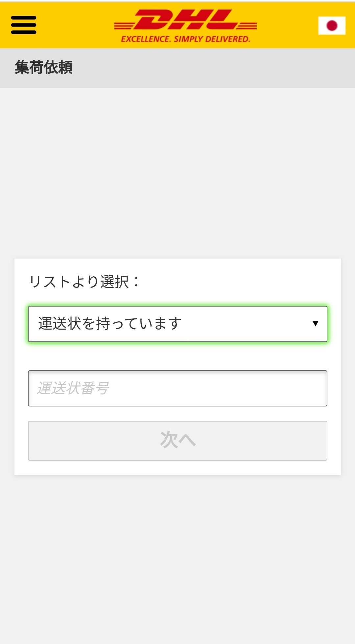Select the waybill option combo box
Viewport: 355px width, 644px height.
(177, 324)
